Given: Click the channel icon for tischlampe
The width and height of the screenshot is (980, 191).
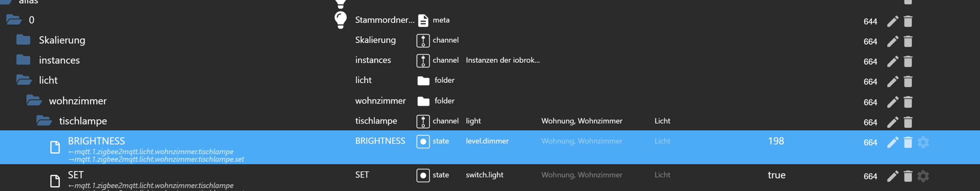Looking at the screenshot, I should coord(423,121).
